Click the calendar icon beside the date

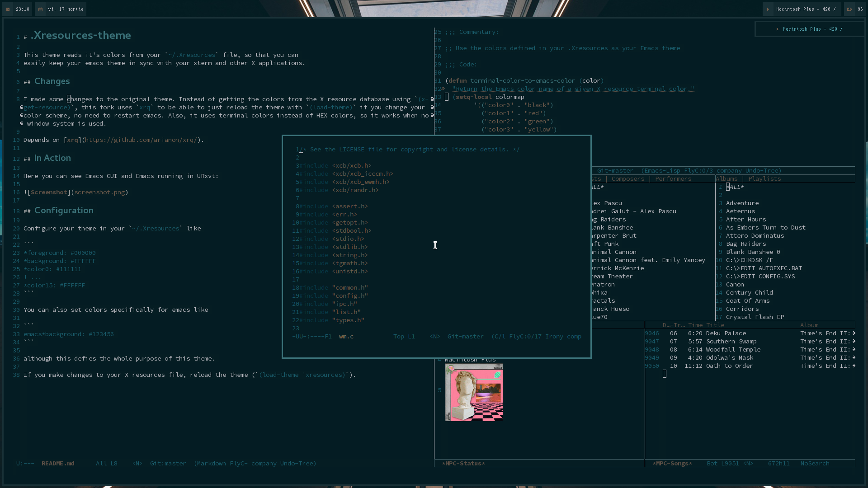point(40,9)
